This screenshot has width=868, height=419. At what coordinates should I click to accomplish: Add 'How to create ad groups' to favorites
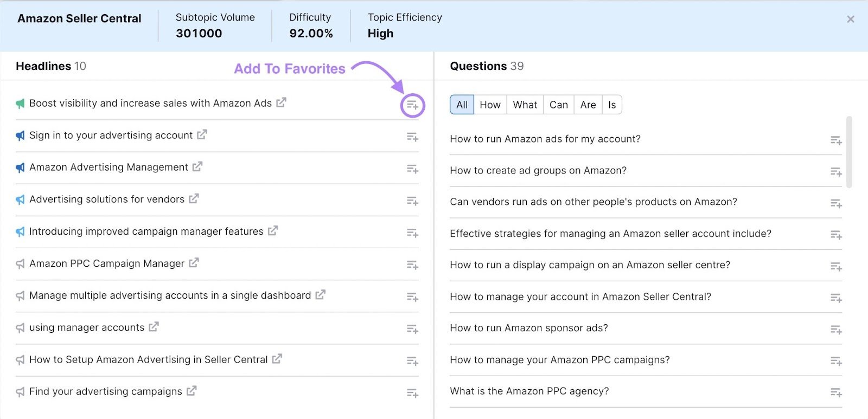pyautogui.click(x=835, y=172)
